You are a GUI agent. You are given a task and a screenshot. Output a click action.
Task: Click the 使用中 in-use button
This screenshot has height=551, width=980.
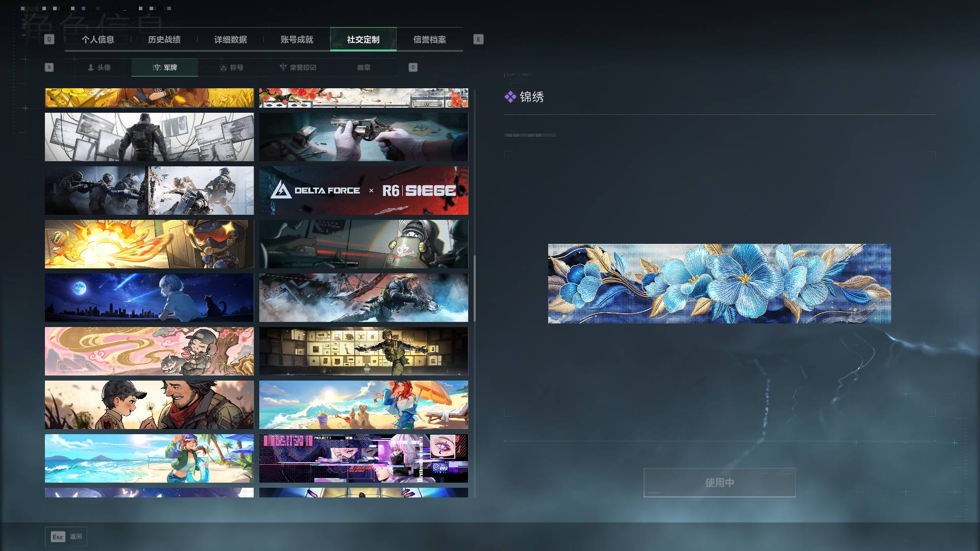720,483
